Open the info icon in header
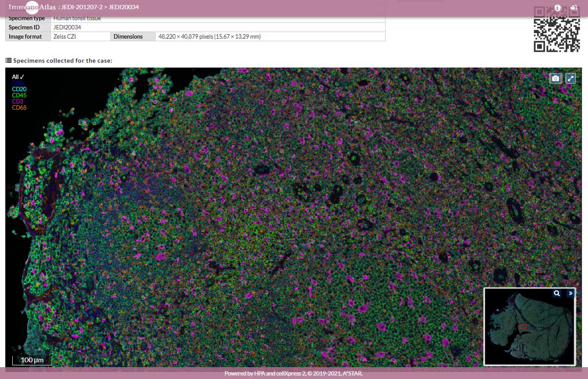Screen dimensions: 588x379 [557, 8]
